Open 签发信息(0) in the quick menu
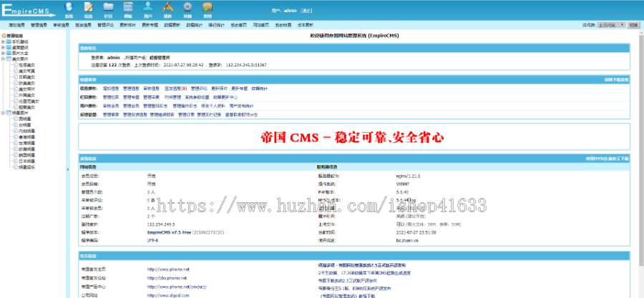The width and height of the screenshot is (644, 298). pos(176,88)
